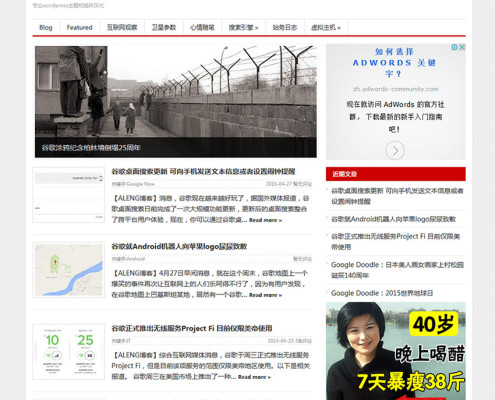Select the 站务日志 navigation item
Image resolution: width=495 pixels, height=400 pixels.
click(x=285, y=27)
